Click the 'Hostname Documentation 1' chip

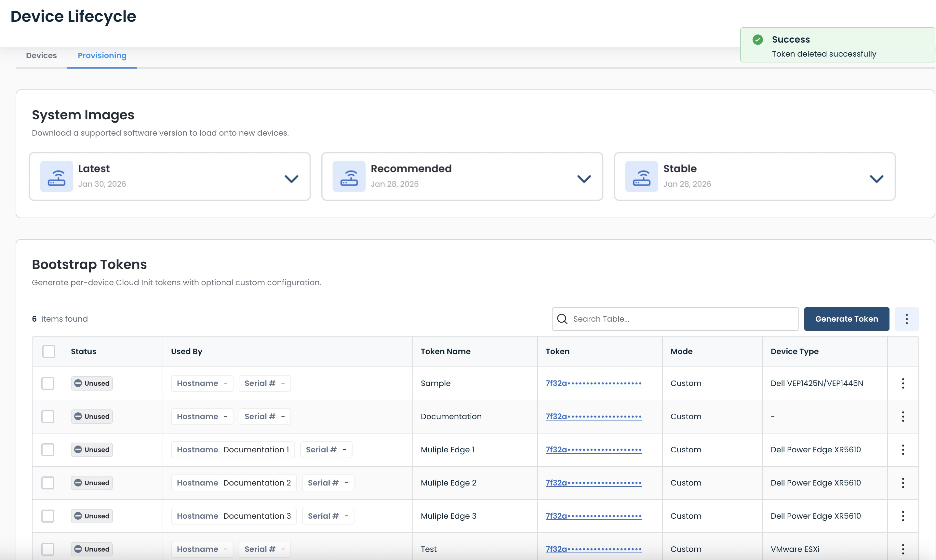coord(233,449)
